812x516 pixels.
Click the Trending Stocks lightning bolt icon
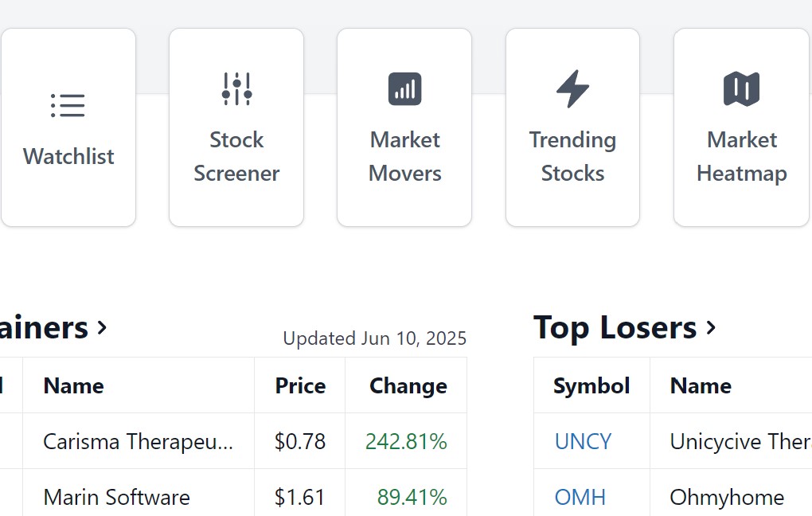(x=572, y=88)
